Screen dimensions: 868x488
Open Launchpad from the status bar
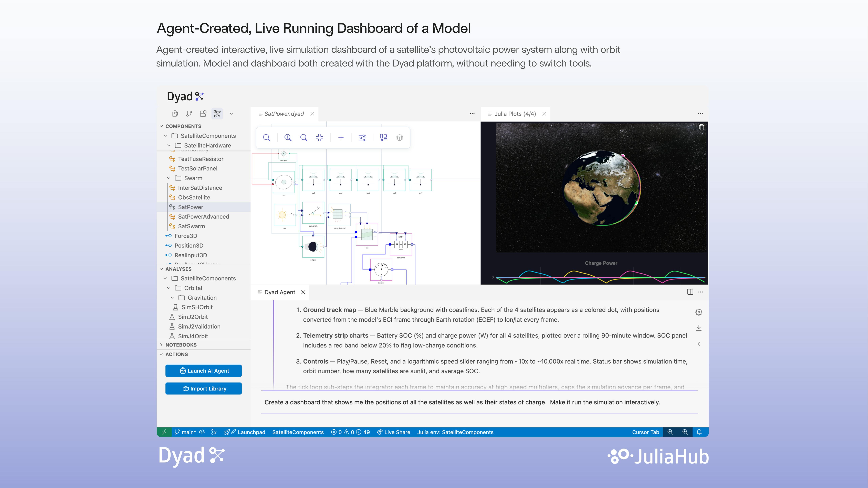pos(245,432)
